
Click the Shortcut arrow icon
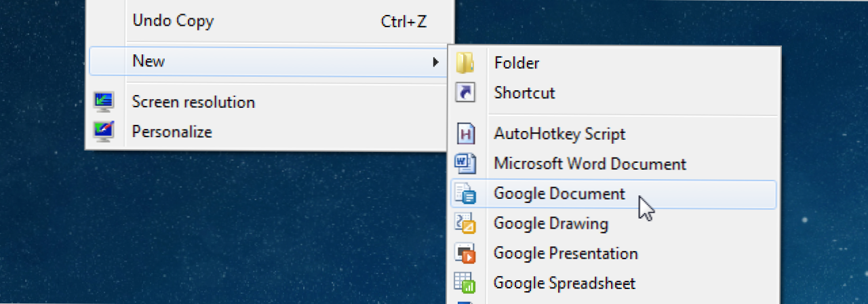point(465,92)
